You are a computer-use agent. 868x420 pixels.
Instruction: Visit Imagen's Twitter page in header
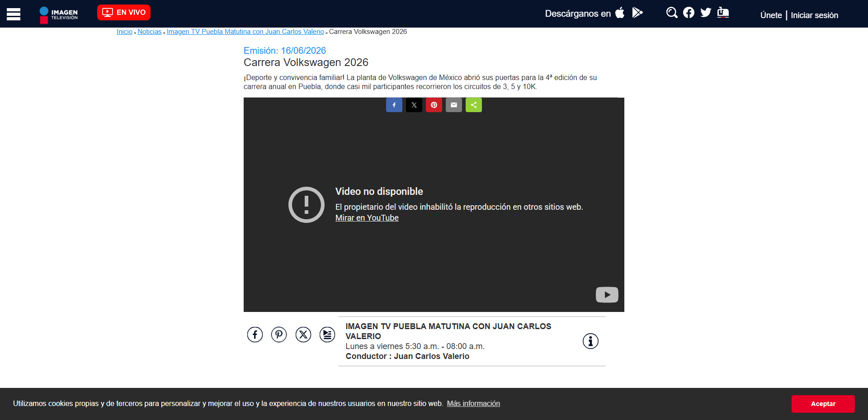(x=706, y=13)
